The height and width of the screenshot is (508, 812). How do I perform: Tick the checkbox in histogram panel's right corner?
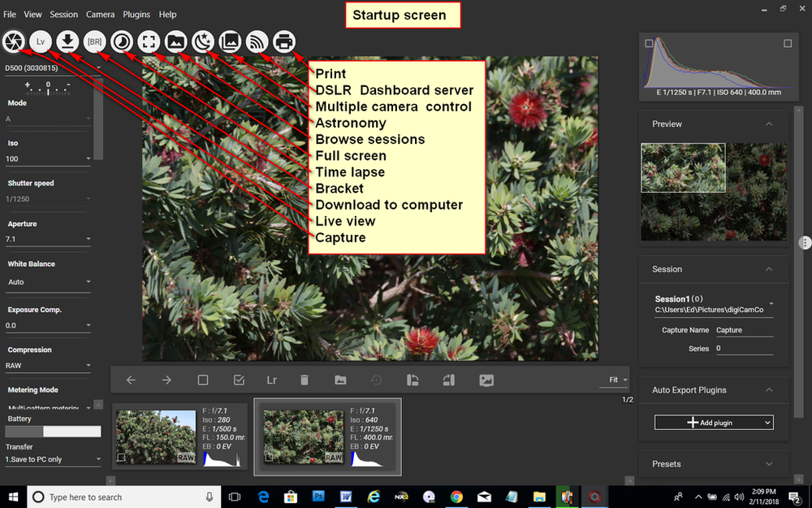[x=788, y=43]
